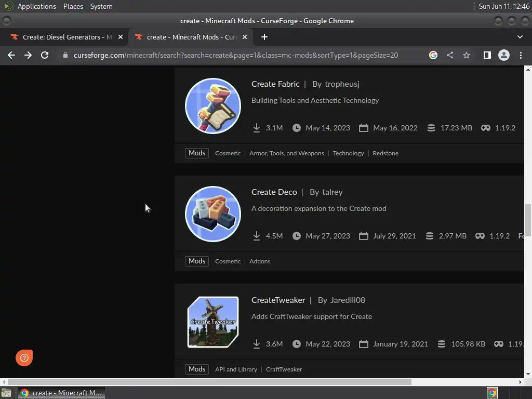Image resolution: width=532 pixels, height=399 pixels.
Task: Click Create Fabric download count icon
Action: click(x=257, y=128)
